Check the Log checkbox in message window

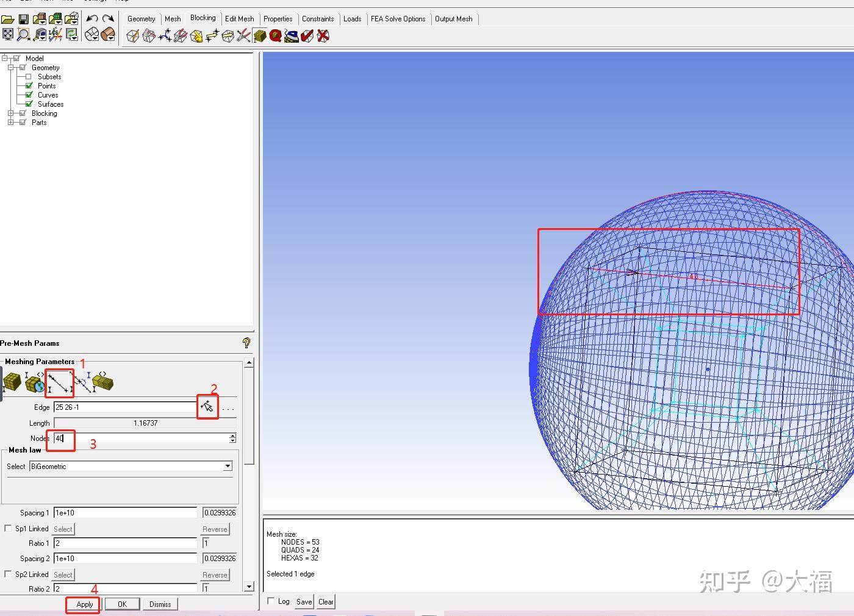click(x=271, y=601)
